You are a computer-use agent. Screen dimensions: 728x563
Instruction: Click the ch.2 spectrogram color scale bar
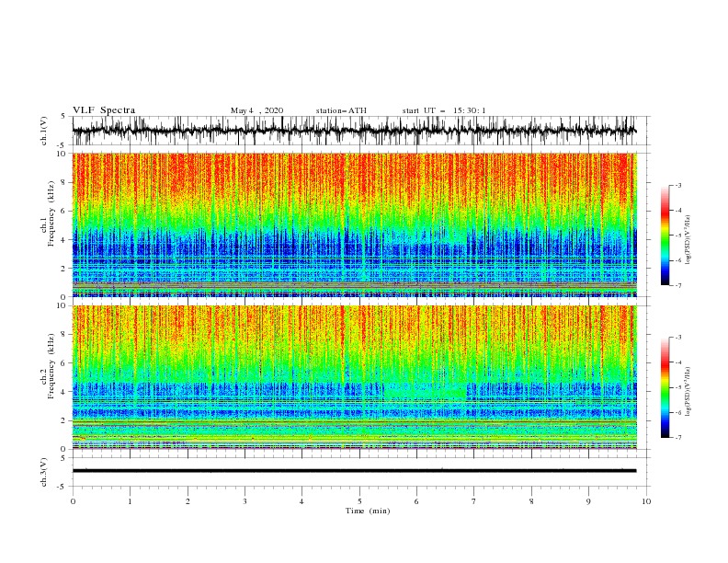point(665,387)
